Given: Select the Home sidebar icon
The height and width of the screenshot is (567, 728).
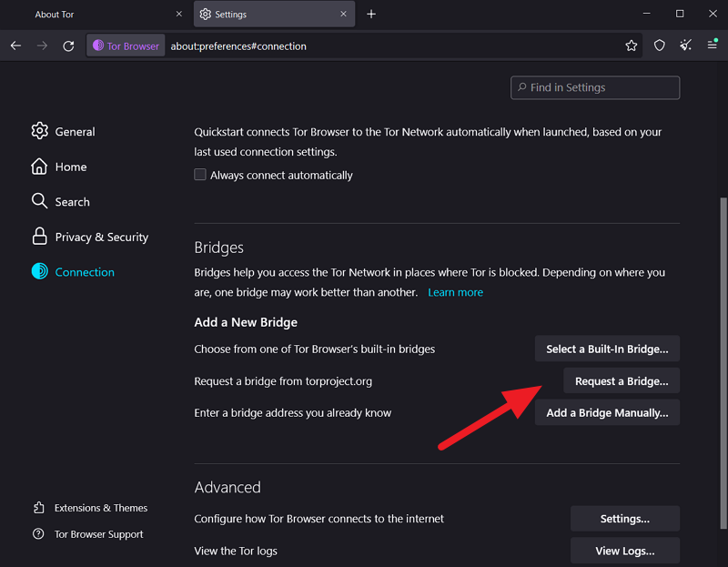Looking at the screenshot, I should click(x=39, y=167).
